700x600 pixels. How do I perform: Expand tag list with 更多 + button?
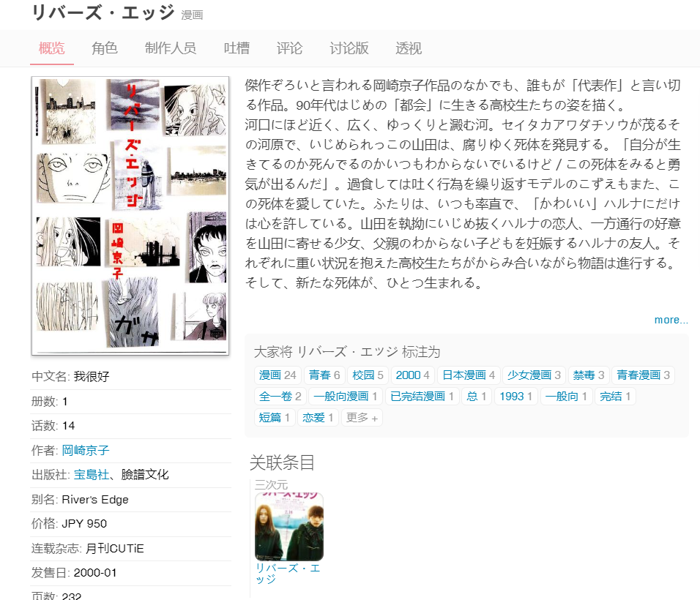(x=362, y=418)
